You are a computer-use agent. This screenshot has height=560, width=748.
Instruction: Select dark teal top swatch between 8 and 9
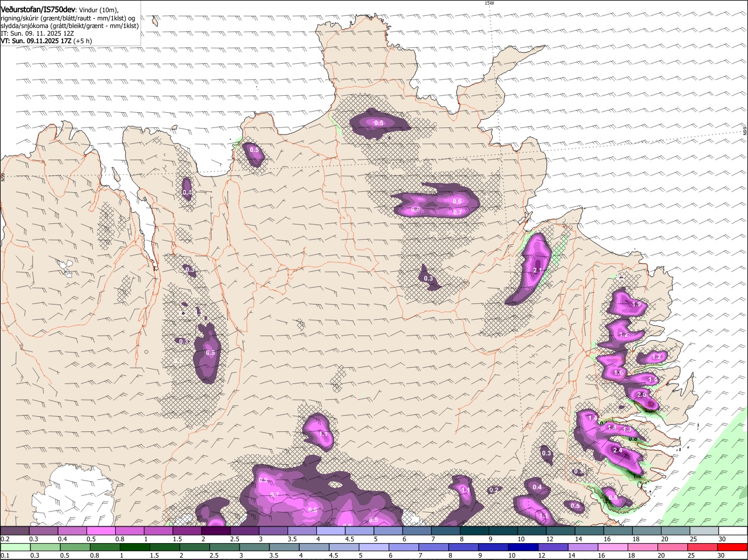pyautogui.click(x=475, y=531)
